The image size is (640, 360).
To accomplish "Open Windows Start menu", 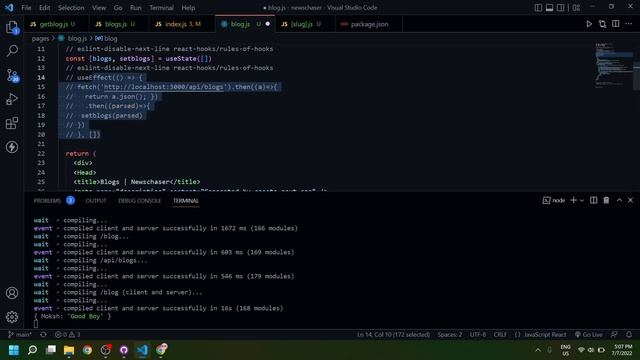I will [x=14, y=350].
